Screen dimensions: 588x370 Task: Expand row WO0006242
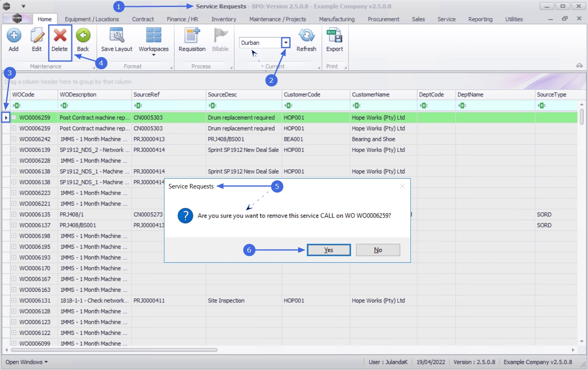coord(14,139)
